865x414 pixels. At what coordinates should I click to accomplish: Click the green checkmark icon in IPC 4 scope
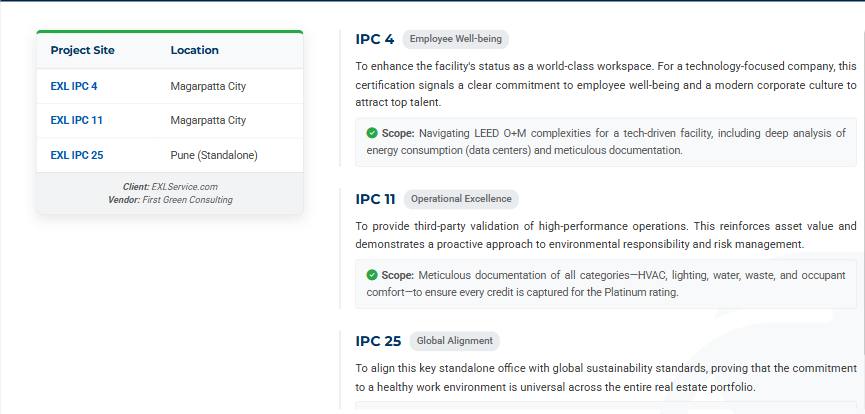372,133
